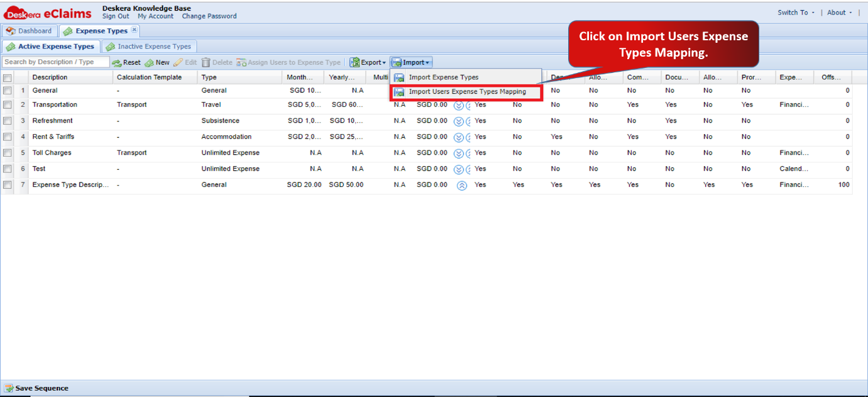Switch to the Dashboard tab
Screen dimensions: 868x397
tap(30, 31)
